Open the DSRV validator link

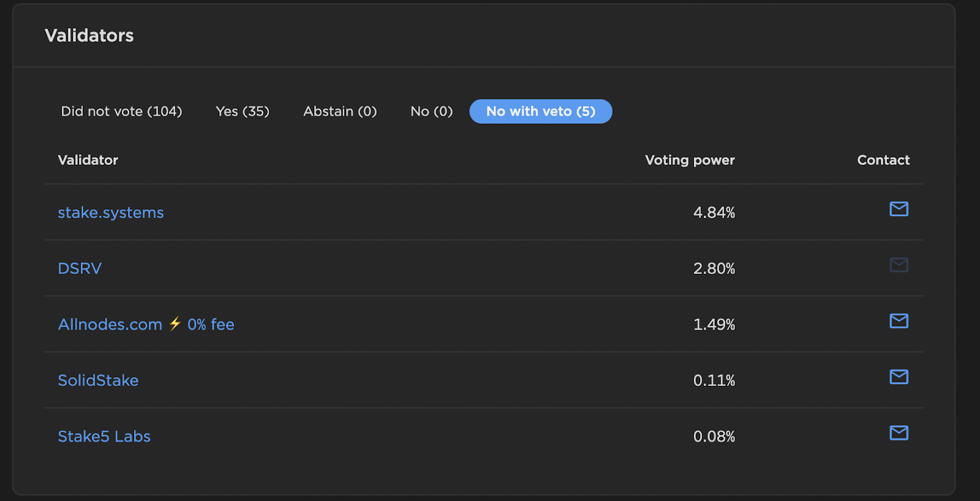point(80,268)
